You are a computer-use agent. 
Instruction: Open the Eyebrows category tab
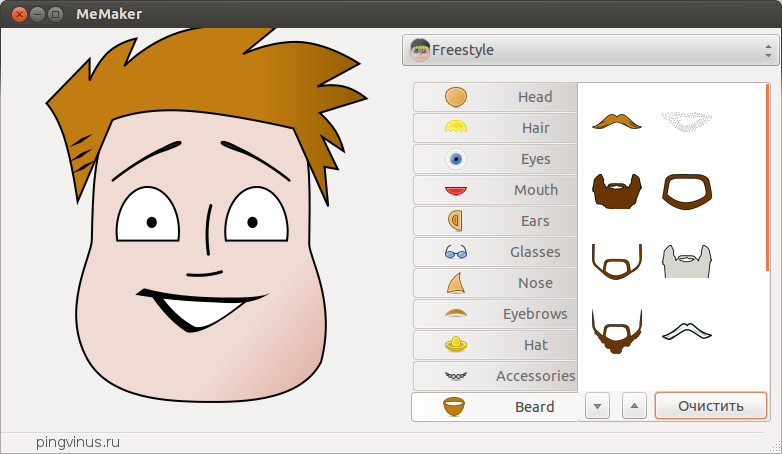point(495,313)
